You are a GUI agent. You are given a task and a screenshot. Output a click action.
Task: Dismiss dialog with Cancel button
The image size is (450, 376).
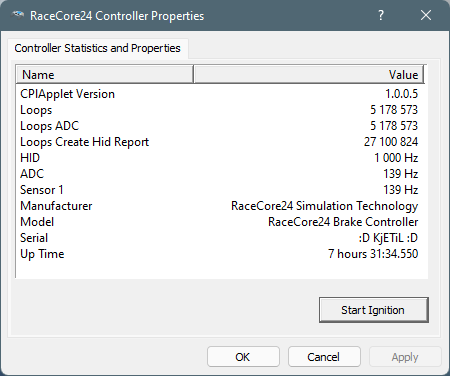click(x=324, y=357)
